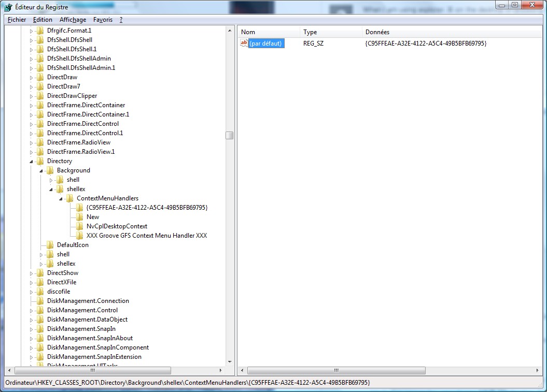547x392 pixels.
Task: Open the Affichage menu
Action: 73,20
